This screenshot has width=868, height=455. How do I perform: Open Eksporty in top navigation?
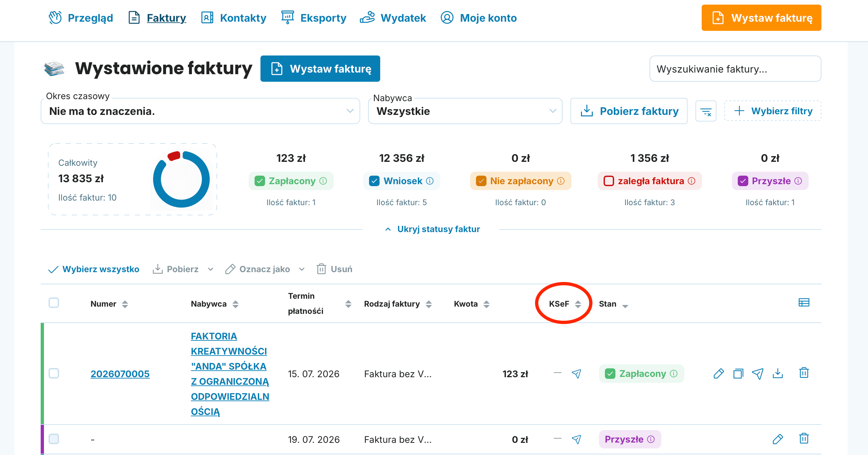(314, 18)
